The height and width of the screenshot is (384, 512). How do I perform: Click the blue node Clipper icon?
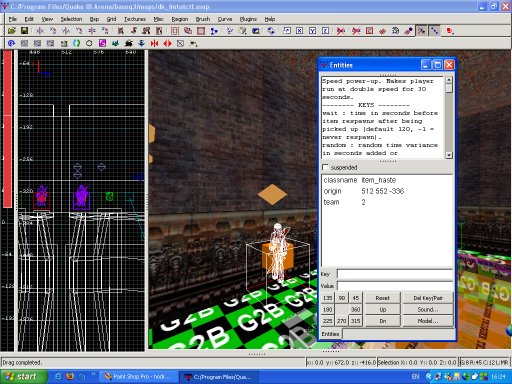click(x=214, y=31)
